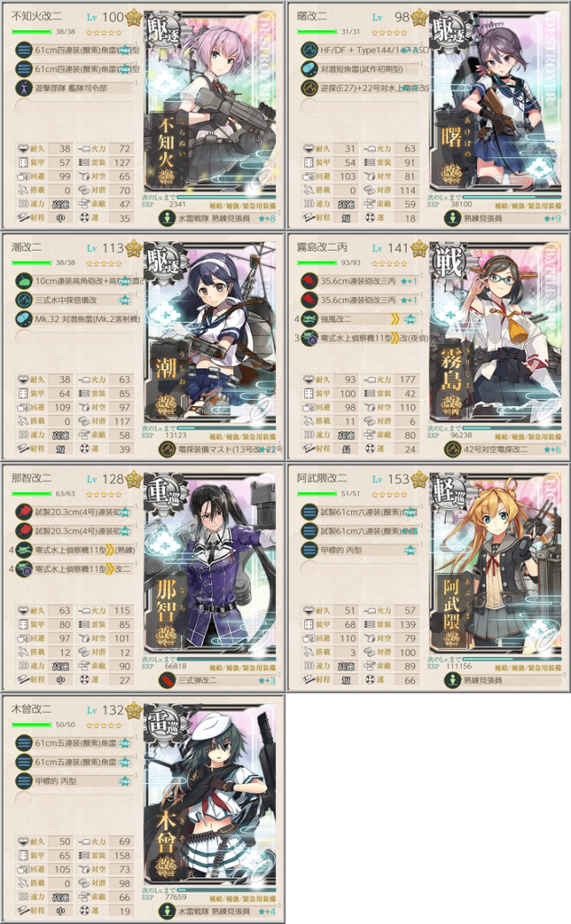The image size is (571, 924).
Task: Select the empty fourth equipment slot on 不知火改二
Action: pyautogui.click(x=23, y=107)
